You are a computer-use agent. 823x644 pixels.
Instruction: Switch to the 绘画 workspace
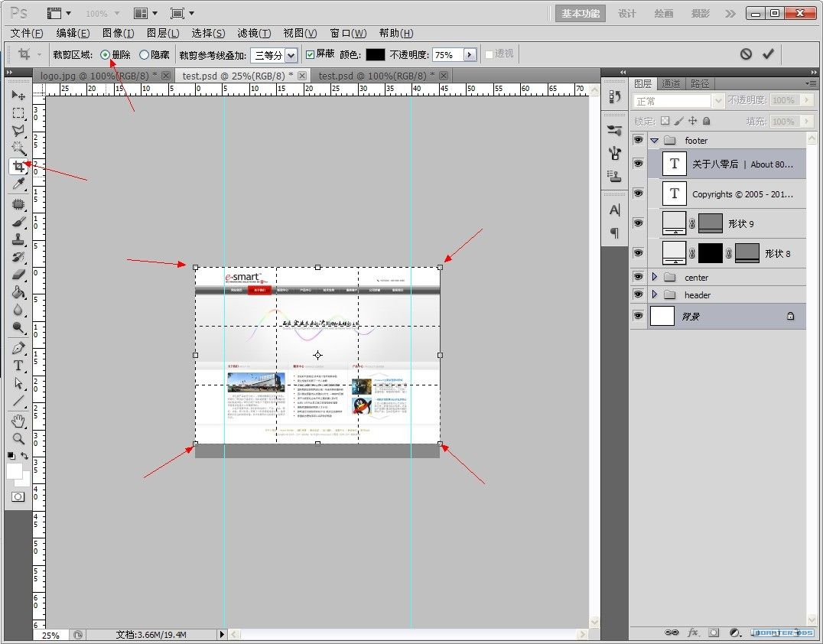663,14
